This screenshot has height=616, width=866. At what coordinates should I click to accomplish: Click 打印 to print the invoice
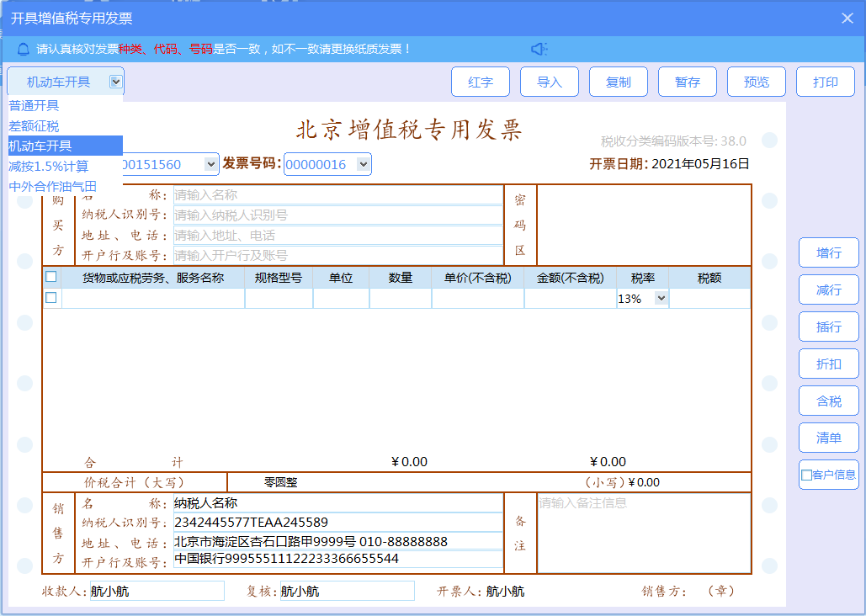pyautogui.click(x=825, y=81)
